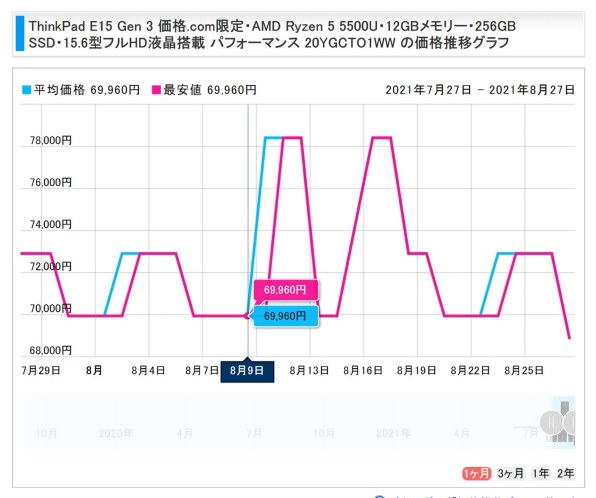Click the 8月16日 axis label
596x498 pixels.
point(363,370)
